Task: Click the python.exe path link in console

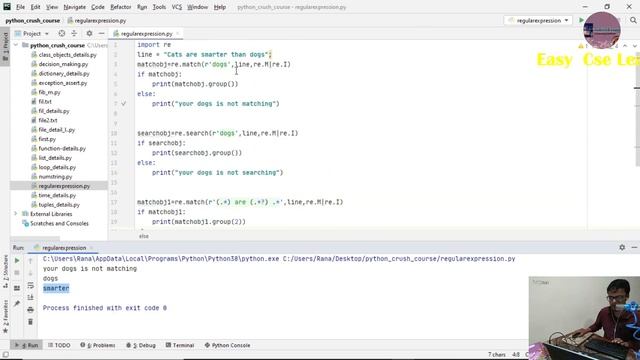Action: pyautogui.click(x=161, y=259)
